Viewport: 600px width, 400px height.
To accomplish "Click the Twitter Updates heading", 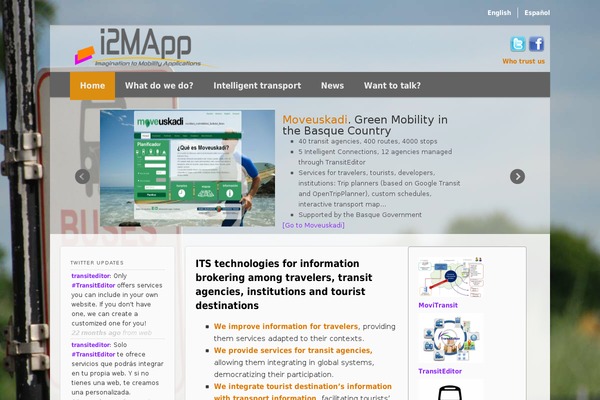I will click(97, 263).
